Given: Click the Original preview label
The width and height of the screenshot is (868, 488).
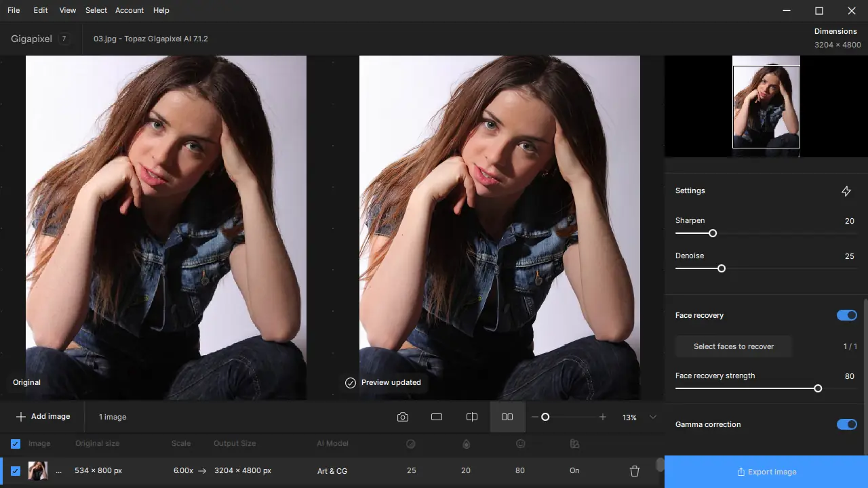Looking at the screenshot, I should (26, 382).
